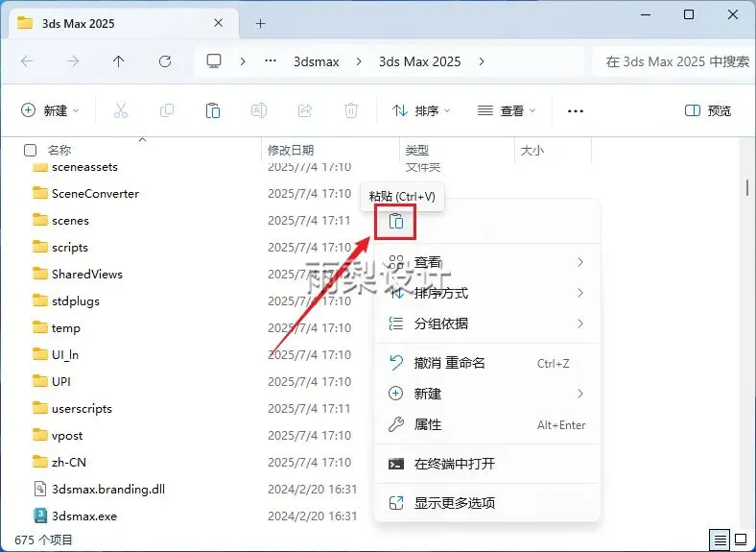Click the vertical scrollbar thumb of file list

click(x=747, y=187)
